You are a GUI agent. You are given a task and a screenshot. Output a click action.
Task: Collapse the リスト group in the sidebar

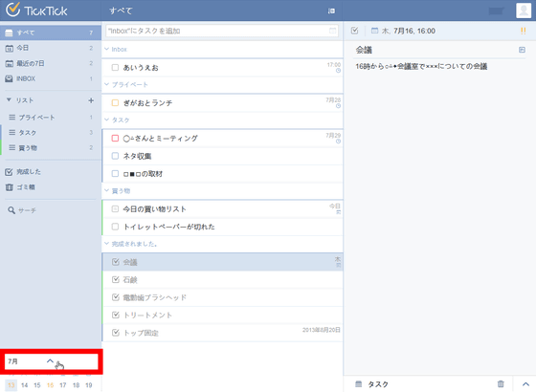point(9,100)
